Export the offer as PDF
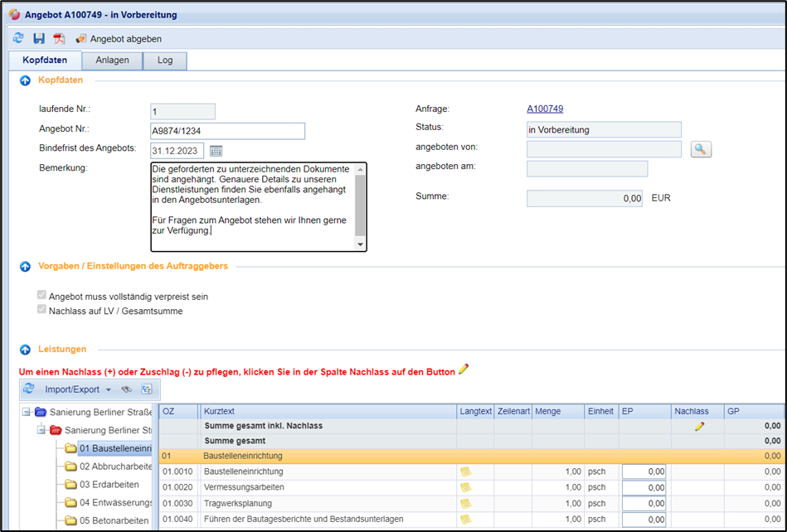This screenshot has height=532, width=787. 59,39
